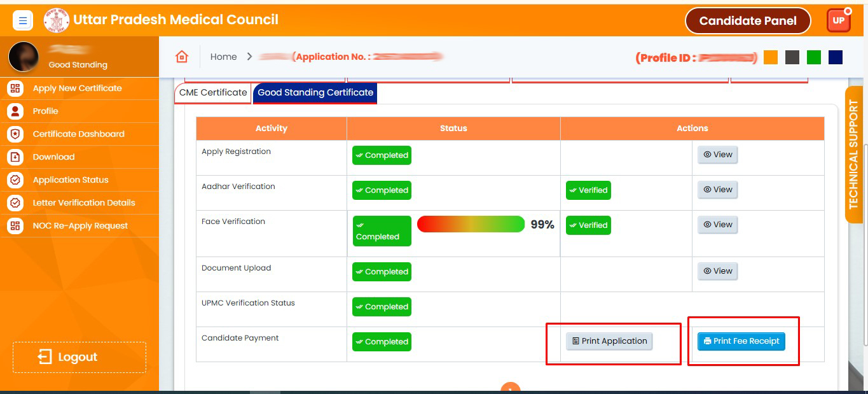Select the Good Standing Certificate tab
The height and width of the screenshot is (394, 868).
315,93
